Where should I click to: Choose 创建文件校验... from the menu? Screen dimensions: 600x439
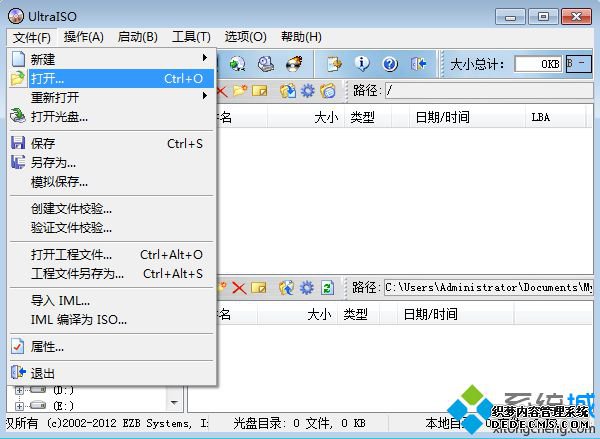[112, 209]
